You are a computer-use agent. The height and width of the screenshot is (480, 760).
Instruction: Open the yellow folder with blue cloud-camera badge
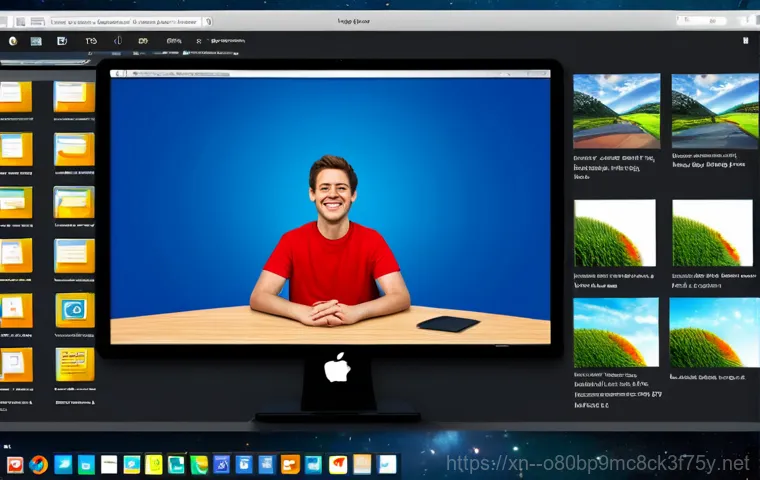pos(75,310)
